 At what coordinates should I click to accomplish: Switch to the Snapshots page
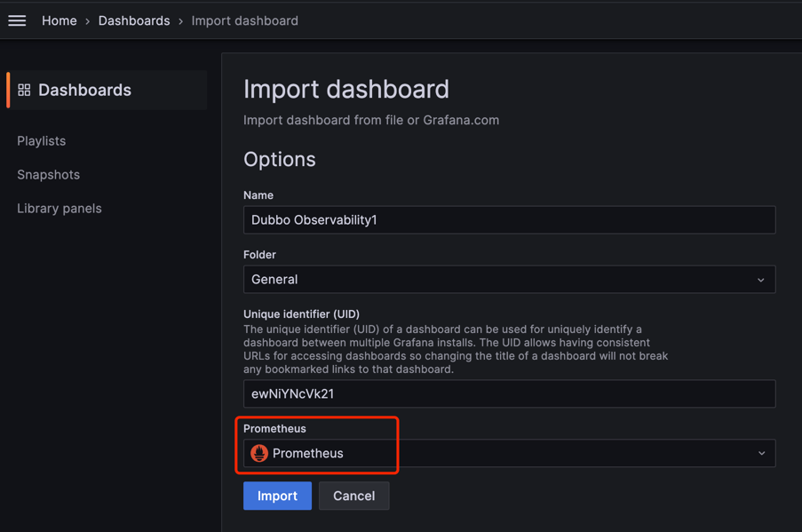click(49, 174)
